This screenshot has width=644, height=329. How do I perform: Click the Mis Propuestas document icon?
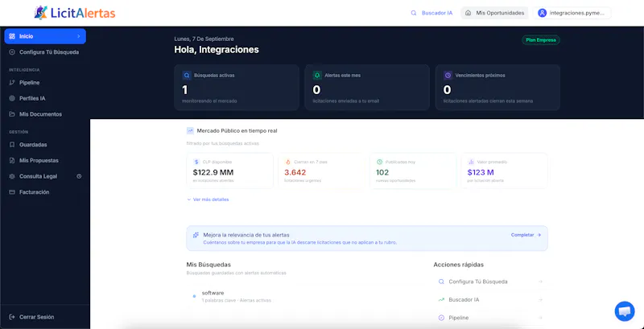click(12, 160)
